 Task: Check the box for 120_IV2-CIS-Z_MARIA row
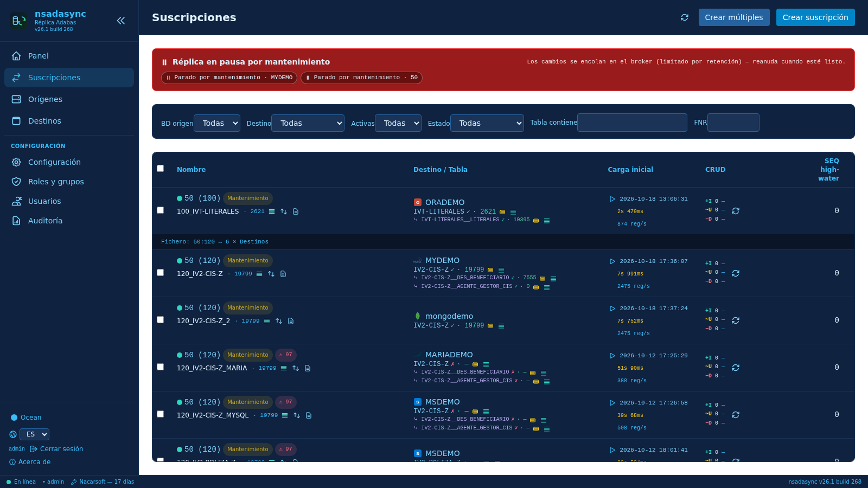click(161, 367)
